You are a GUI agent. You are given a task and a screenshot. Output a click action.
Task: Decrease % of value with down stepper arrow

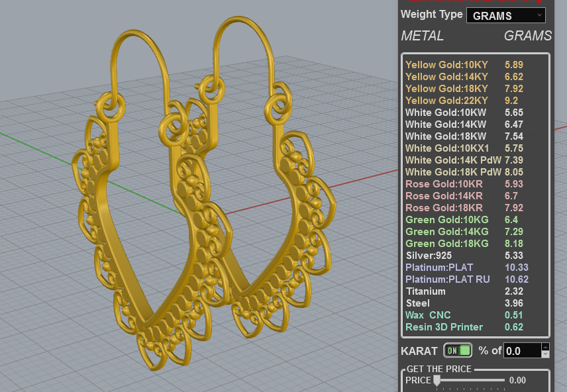click(546, 354)
